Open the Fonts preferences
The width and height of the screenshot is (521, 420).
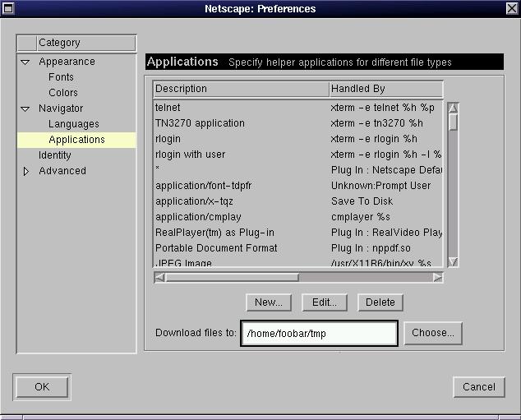(x=61, y=77)
